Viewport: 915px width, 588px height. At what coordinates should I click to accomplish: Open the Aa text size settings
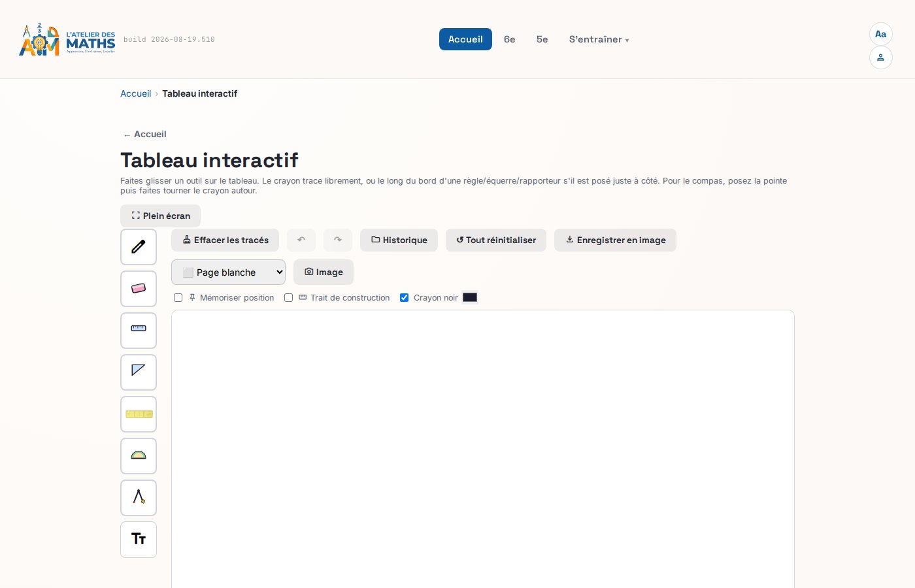tap(881, 34)
